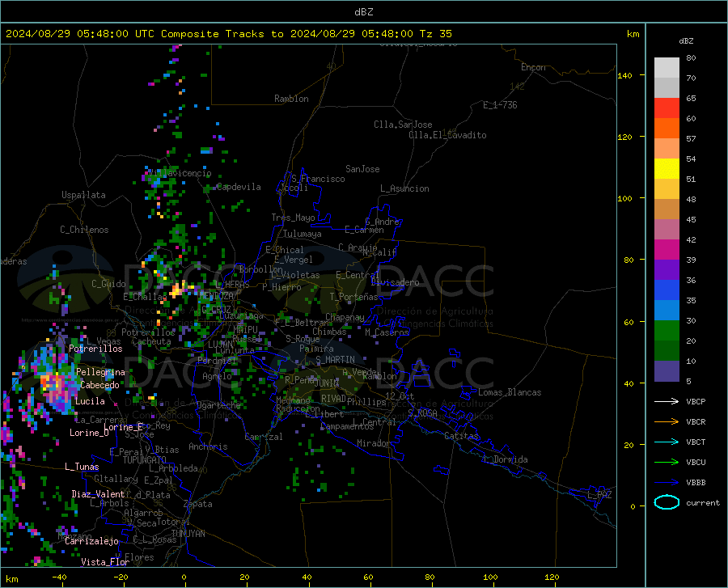Click the blue VBBB arrow in legend
Screen dimensions: 728x588
coord(667,483)
